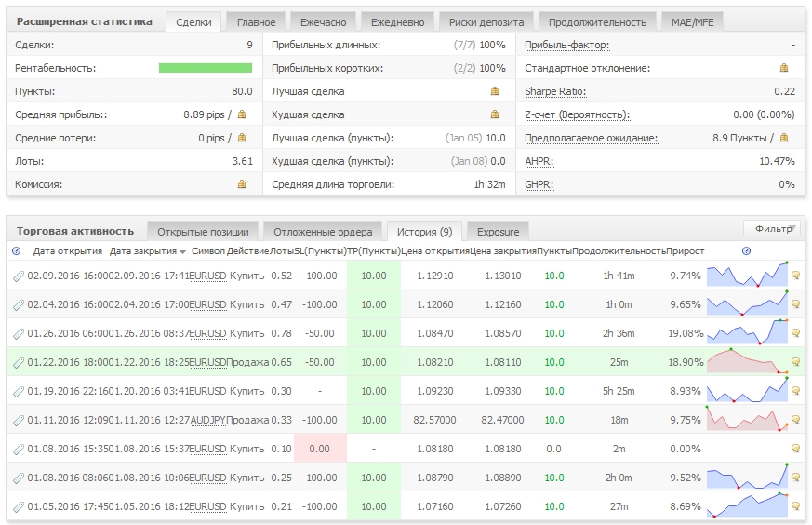This screenshot has height=525, width=812.
Task: Click the help icon left of Дата открытия
Action: 16,251
